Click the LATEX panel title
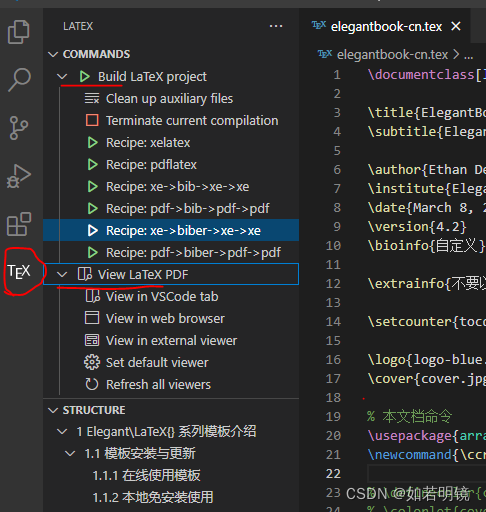The width and height of the screenshot is (486, 512). pos(78,26)
